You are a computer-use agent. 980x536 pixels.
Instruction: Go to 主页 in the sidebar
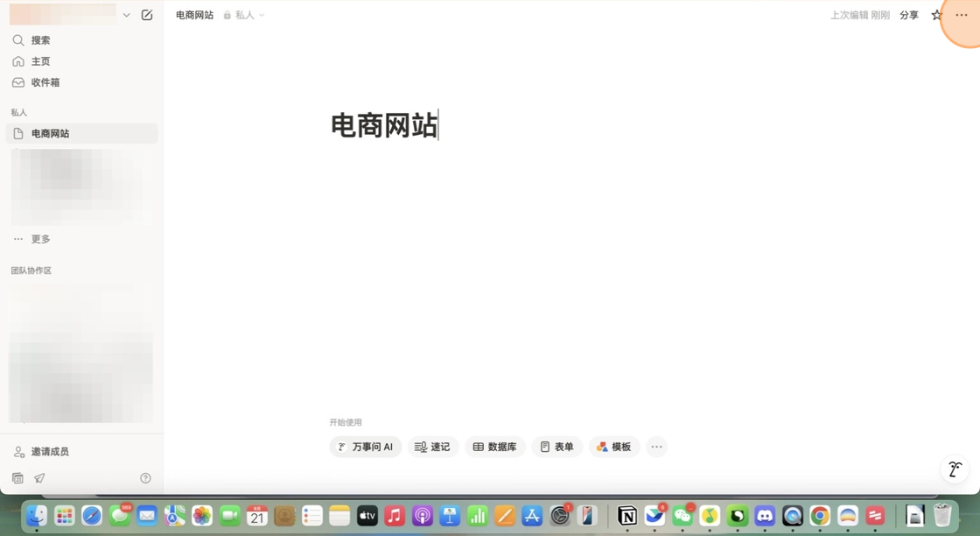pyautogui.click(x=81, y=61)
